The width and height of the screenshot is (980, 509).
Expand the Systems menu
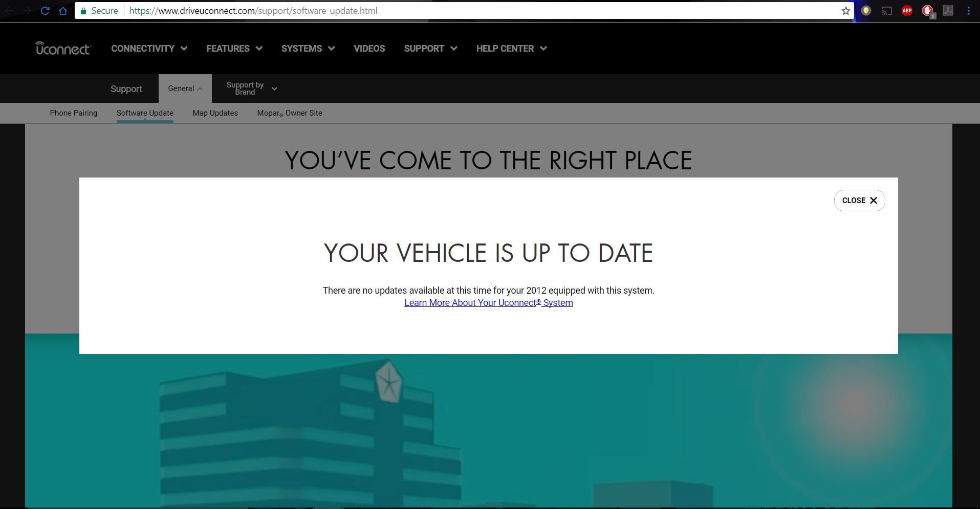tap(308, 49)
